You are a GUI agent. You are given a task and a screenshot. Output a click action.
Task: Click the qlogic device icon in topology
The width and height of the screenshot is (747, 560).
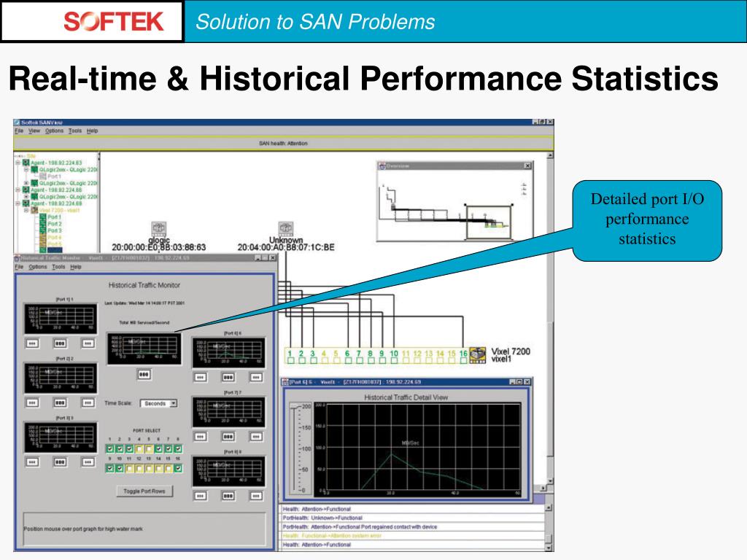(x=158, y=229)
